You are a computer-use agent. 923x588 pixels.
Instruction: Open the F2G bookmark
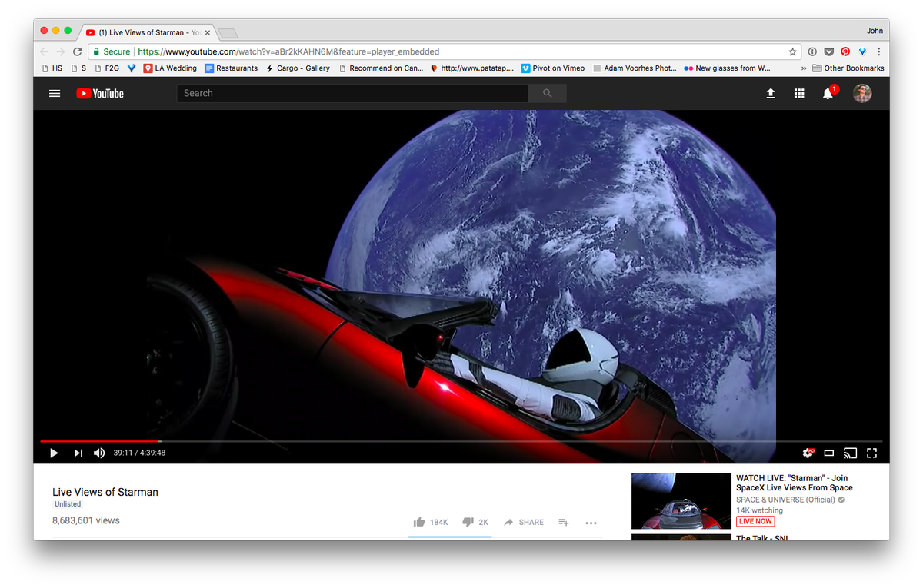(106, 68)
